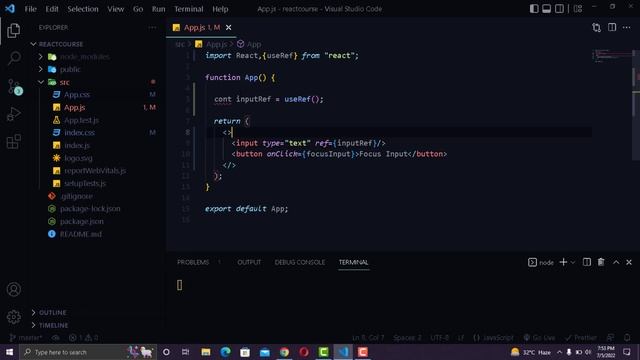
Task: Open README.md in the explorer
Action: (80, 234)
